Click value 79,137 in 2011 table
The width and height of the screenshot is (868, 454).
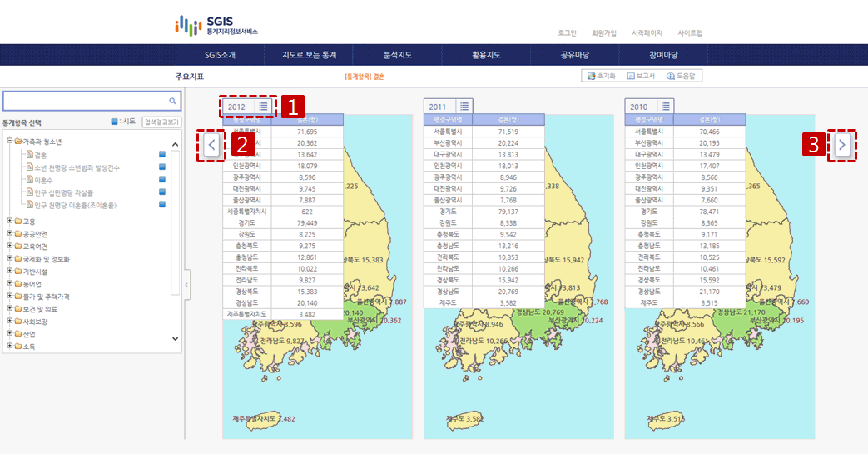point(508,212)
